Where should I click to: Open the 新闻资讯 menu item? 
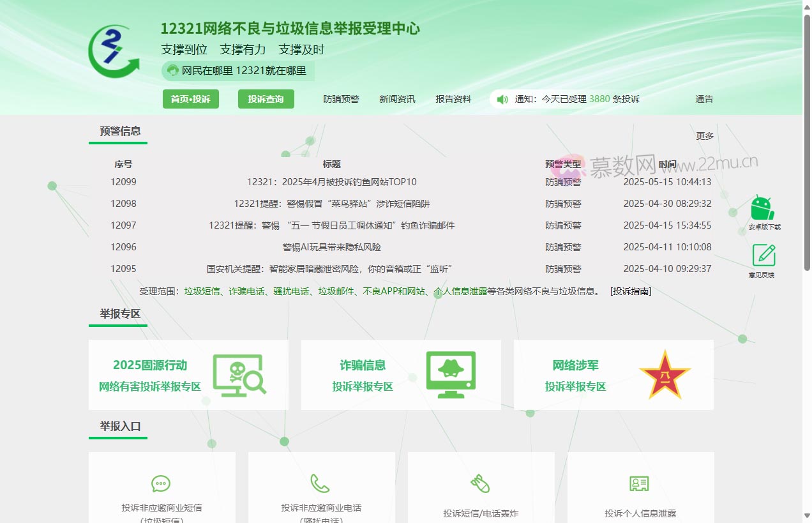[x=398, y=99]
